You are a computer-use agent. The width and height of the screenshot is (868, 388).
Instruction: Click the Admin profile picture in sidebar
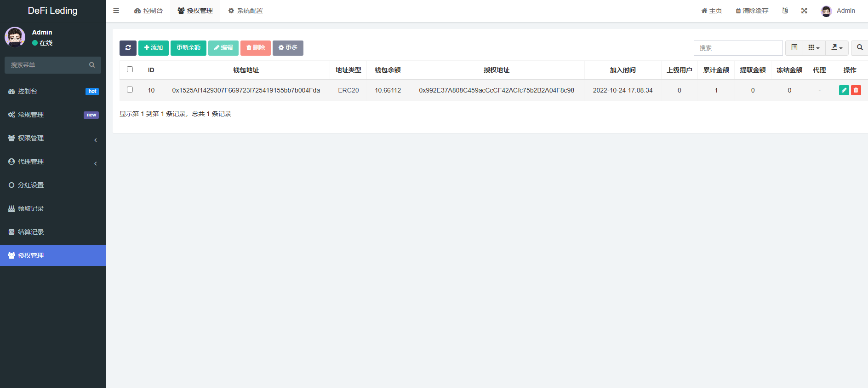tap(15, 37)
